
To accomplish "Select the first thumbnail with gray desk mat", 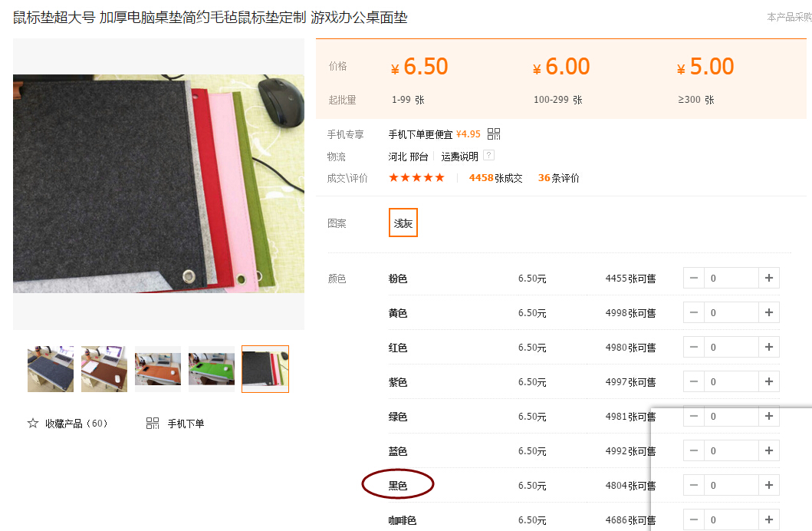I will click(x=51, y=369).
